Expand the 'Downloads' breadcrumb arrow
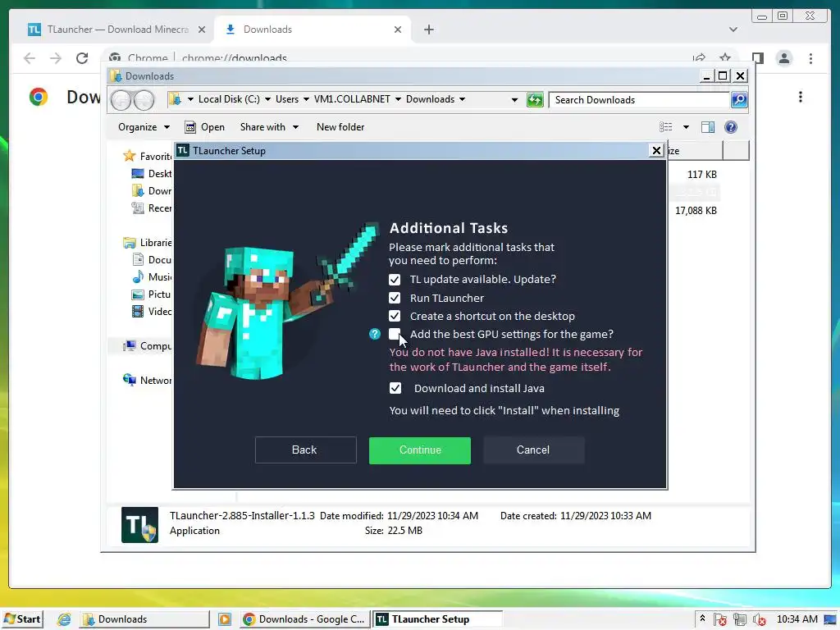The image size is (840, 630). coord(463,99)
